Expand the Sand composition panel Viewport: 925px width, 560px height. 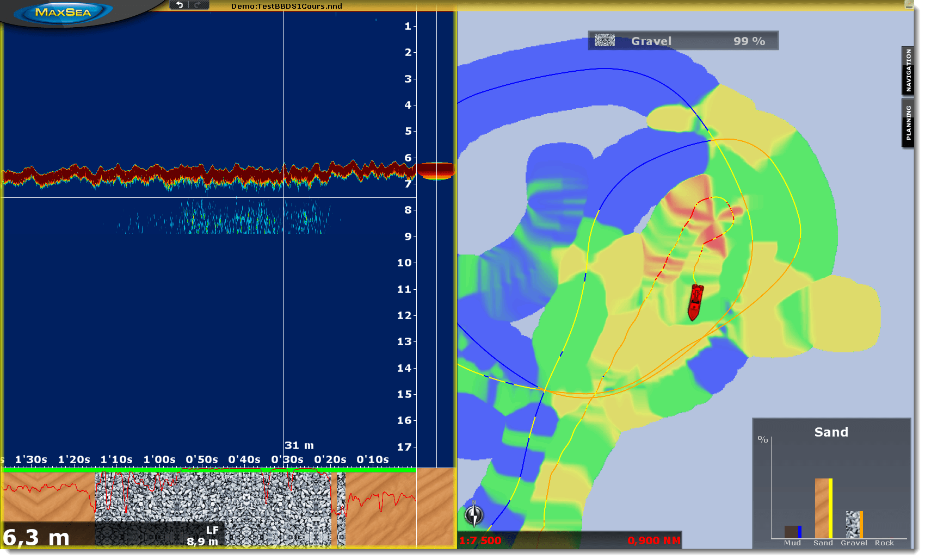(831, 432)
